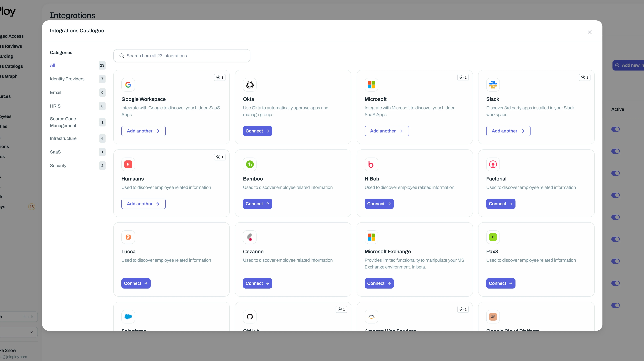Toggle the bottommost Active switch in background list
This screenshot has width=644, height=361.
[x=616, y=306]
